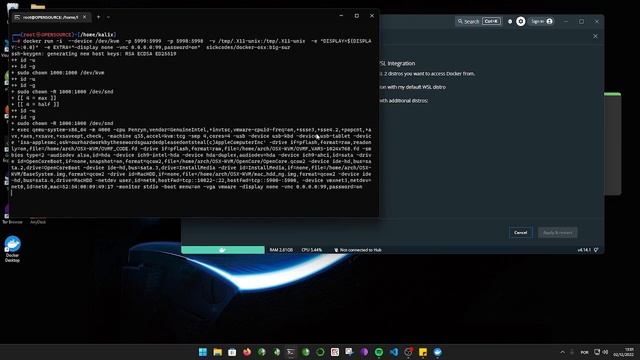The image size is (640, 360).
Task: Open Spotify from the taskbar
Action: point(379,352)
